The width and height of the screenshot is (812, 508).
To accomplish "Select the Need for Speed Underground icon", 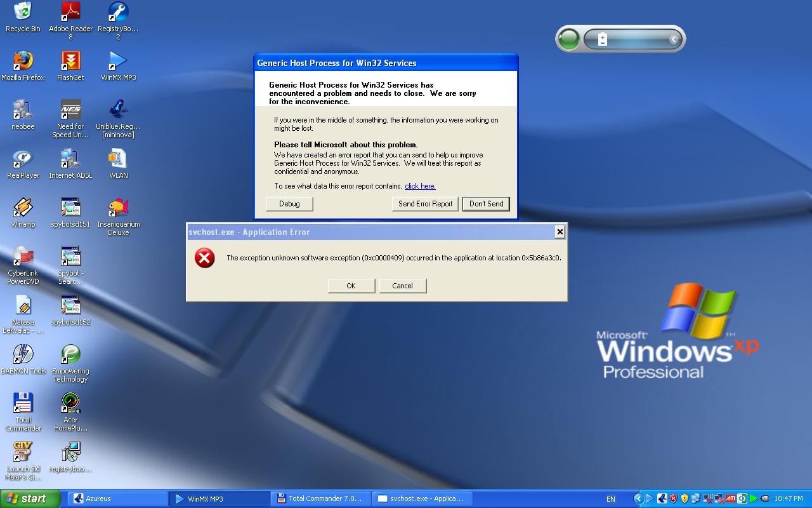I will coord(70,119).
